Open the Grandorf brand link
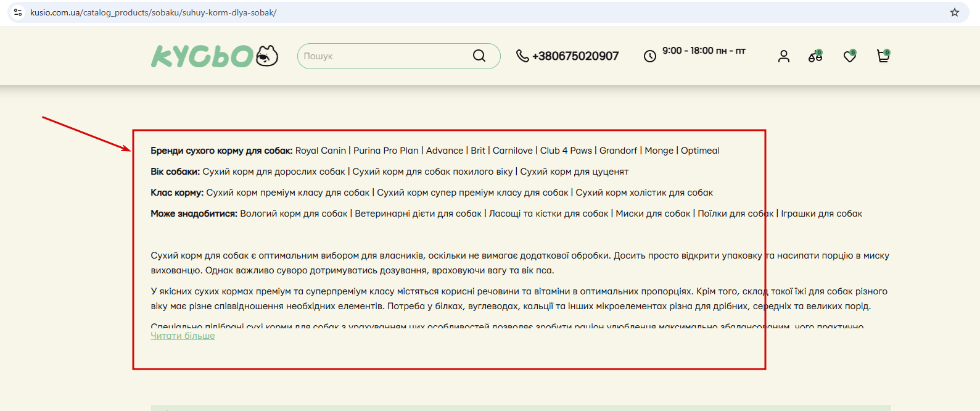The width and height of the screenshot is (980, 411). tap(619, 151)
